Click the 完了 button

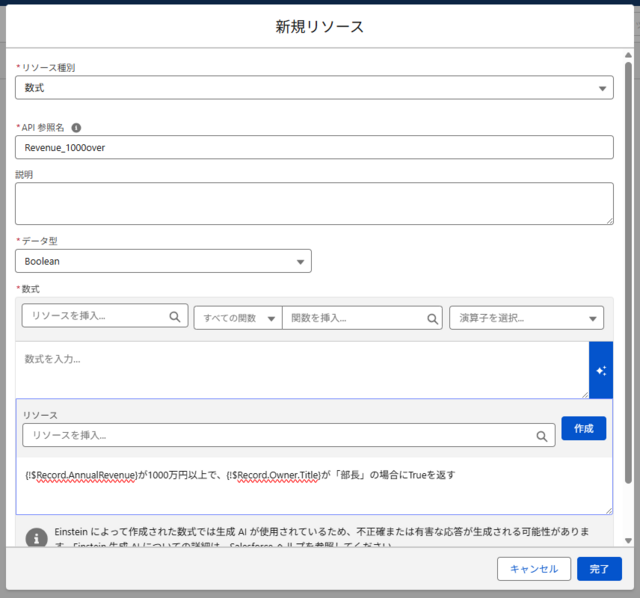pyautogui.click(x=599, y=569)
